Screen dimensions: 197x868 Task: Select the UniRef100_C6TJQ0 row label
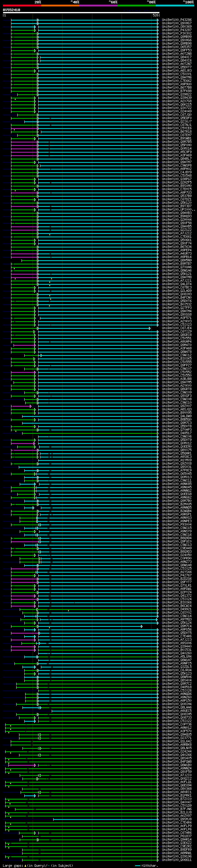[x=177, y=115]
